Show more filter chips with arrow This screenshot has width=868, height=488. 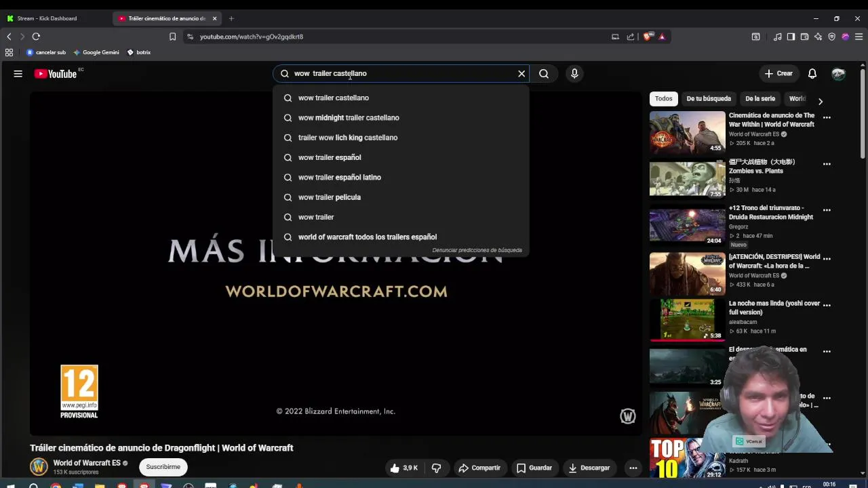point(821,102)
